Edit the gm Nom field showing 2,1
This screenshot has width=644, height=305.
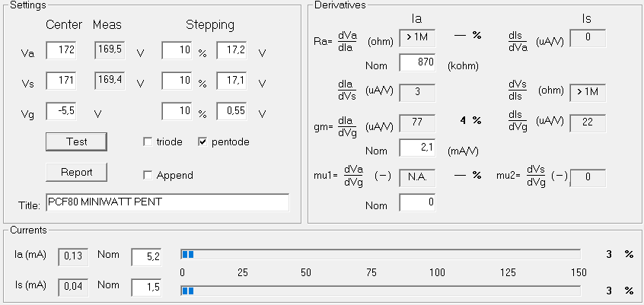click(x=417, y=148)
